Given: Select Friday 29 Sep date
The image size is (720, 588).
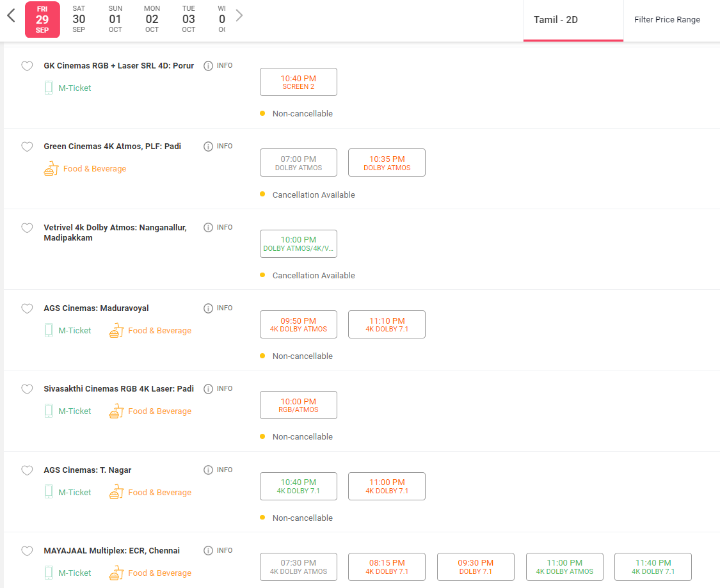Looking at the screenshot, I should [x=42, y=19].
